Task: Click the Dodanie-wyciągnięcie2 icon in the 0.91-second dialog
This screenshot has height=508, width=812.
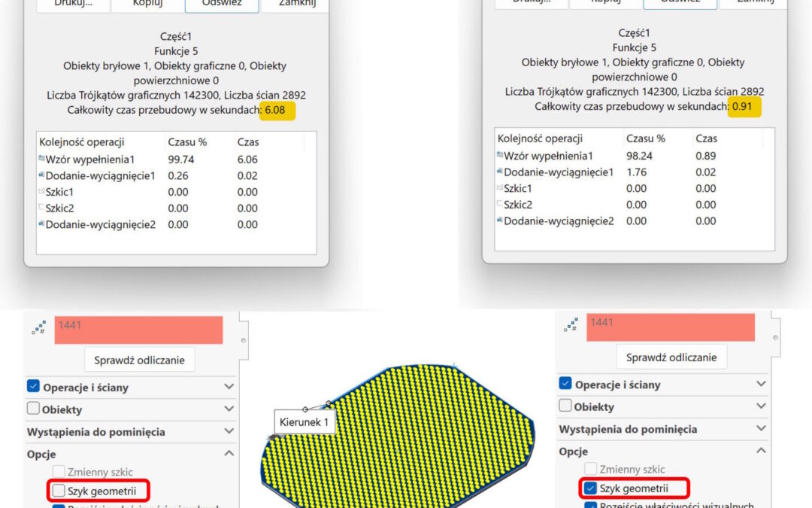Action: coord(499,221)
